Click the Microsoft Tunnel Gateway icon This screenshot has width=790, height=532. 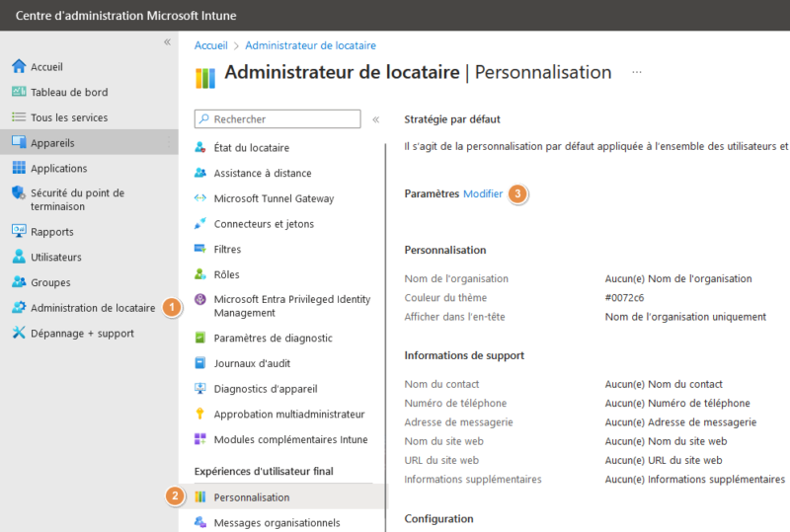coord(200,198)
